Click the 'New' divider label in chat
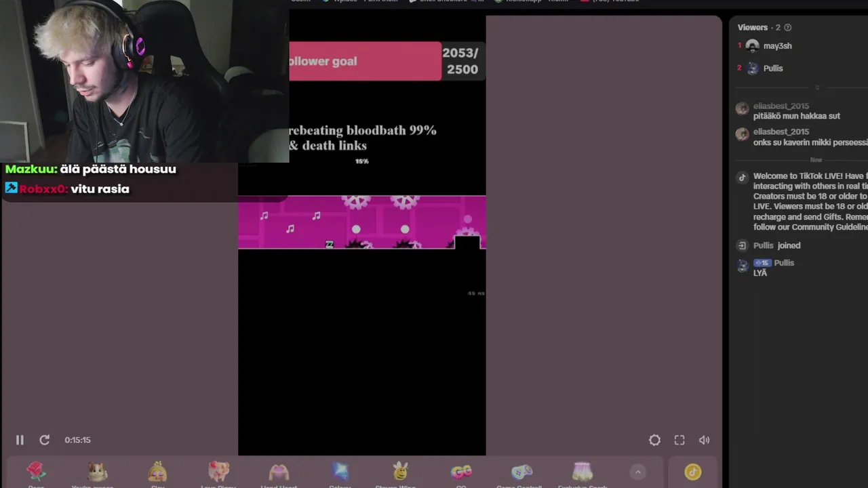Image resolution: width=868 pixels, height=488 pixels. coord(816,160)
